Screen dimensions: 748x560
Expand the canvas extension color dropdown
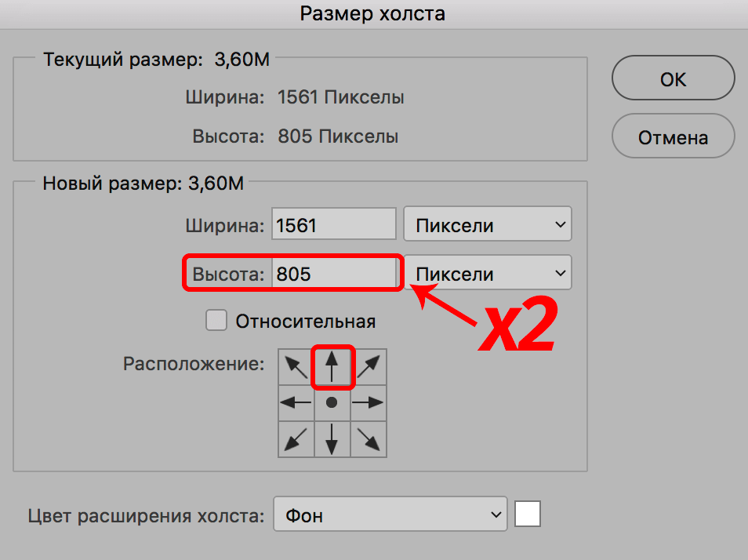(x=390, y=515)
